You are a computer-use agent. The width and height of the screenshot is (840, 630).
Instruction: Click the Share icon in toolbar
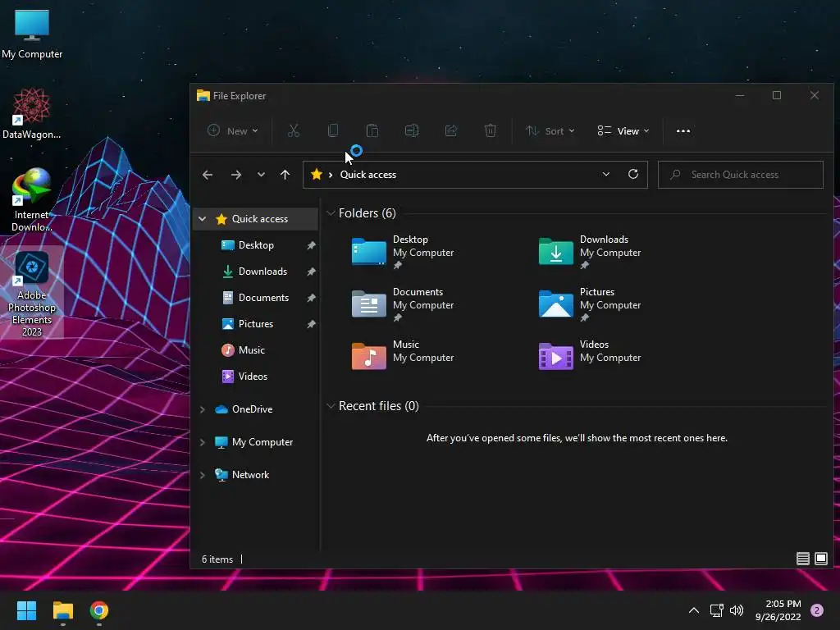(x=451, y=130)
